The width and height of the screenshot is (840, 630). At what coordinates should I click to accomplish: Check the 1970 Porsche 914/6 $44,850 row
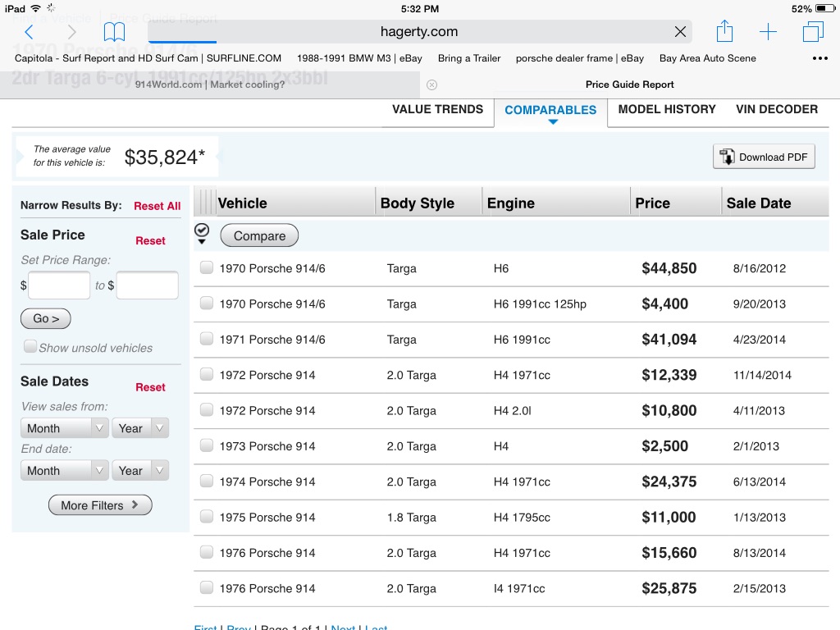[207, 267]
